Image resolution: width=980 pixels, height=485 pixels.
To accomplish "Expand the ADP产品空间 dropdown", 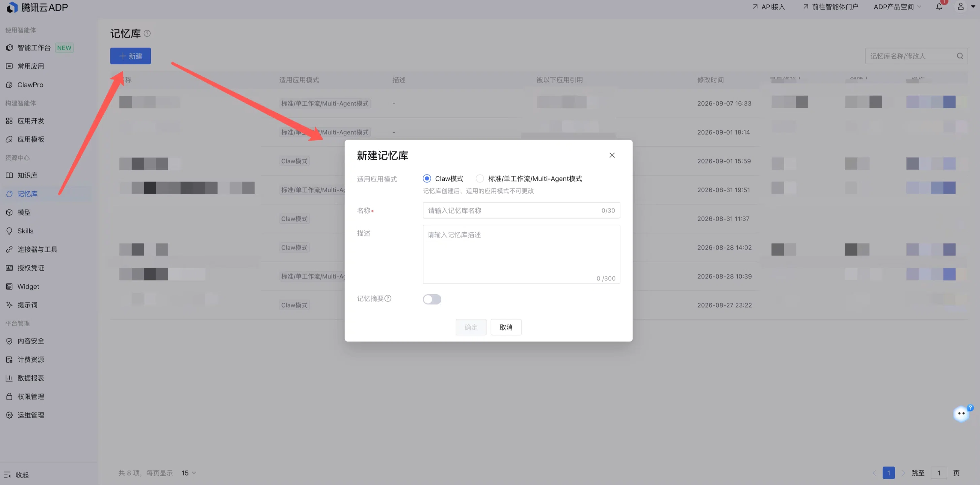I will tap(897, 7).
